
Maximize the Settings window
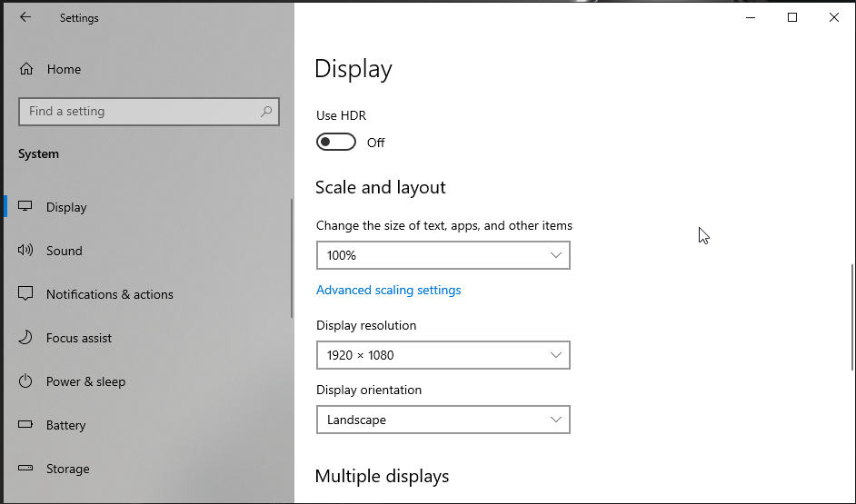[792, 17]
